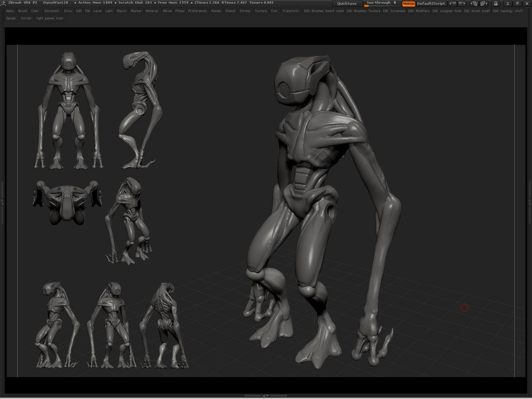Open the Alpha menu
The width and height of the screenshot is (532, 399).
tap(10, 11)
